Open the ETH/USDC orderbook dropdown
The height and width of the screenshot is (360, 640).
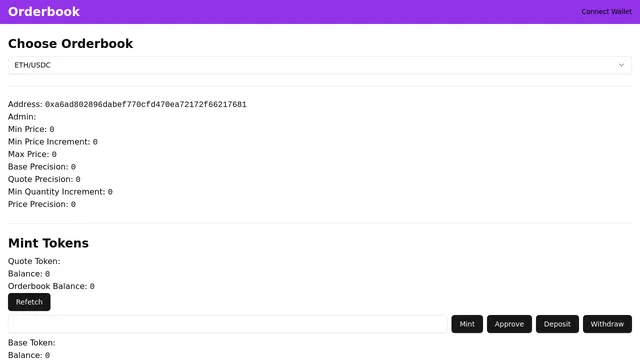[x=320, y=65]
